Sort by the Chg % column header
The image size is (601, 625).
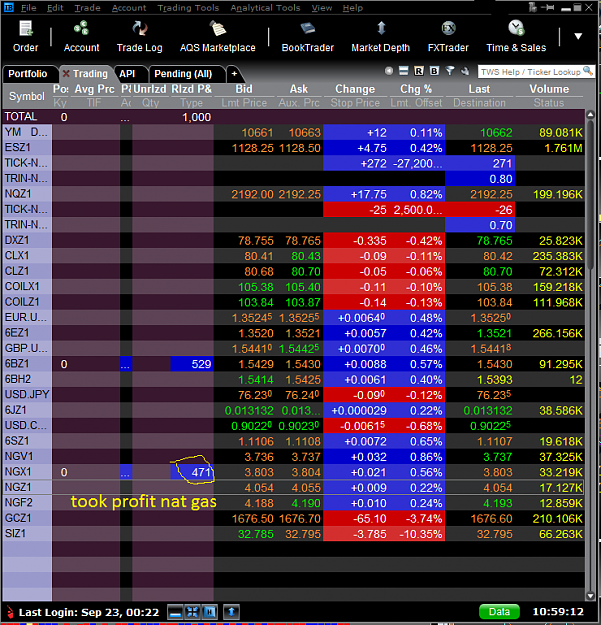click(416, 89)
